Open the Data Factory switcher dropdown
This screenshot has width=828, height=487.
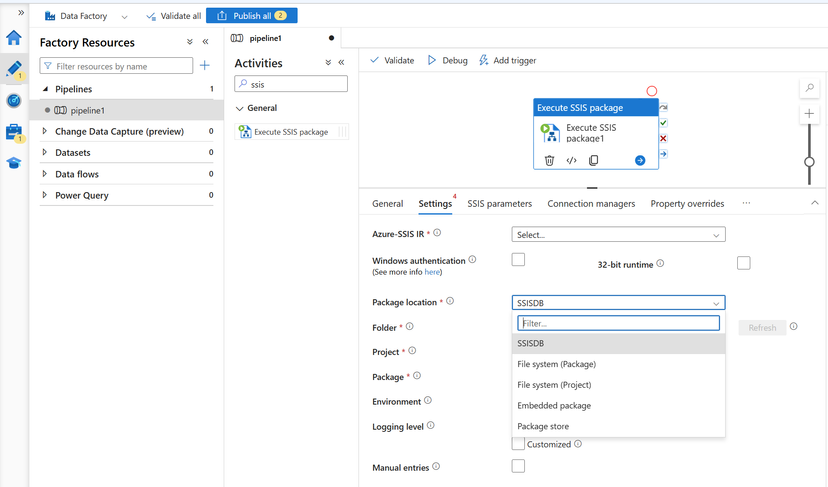coord(125,16)
